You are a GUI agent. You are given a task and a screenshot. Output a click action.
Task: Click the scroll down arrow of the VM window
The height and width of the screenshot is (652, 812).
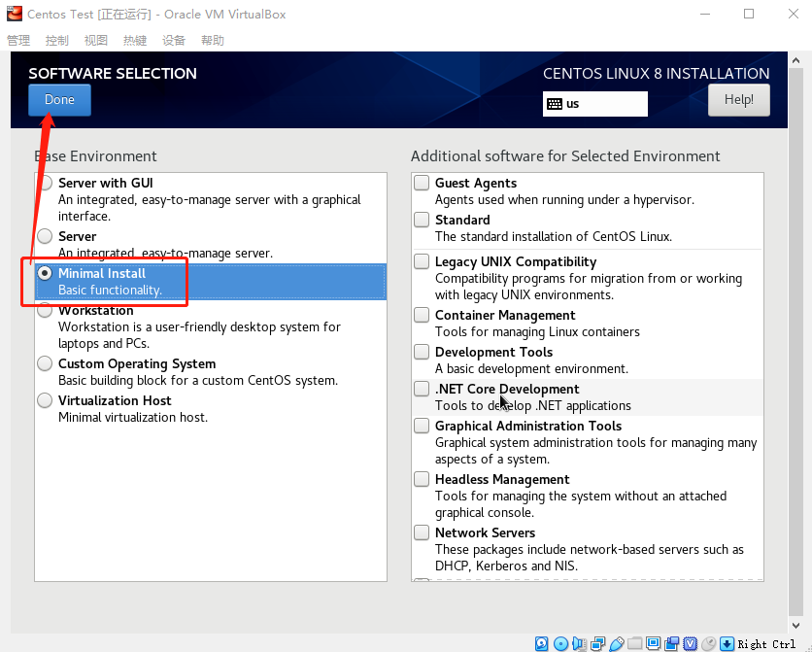coord(795,626)
